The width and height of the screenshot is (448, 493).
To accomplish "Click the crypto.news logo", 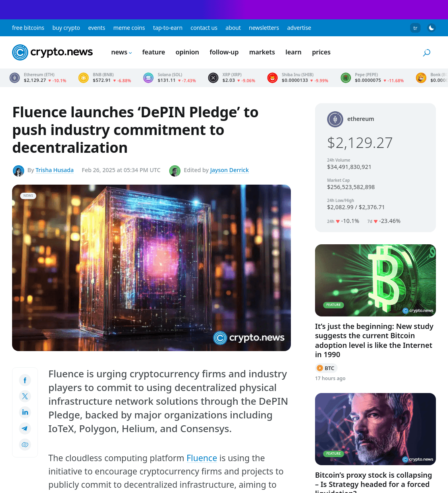I will pos(52,52).
